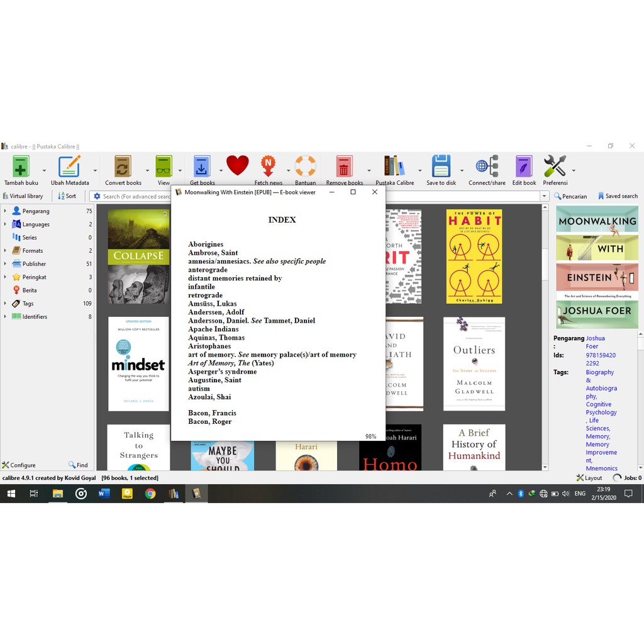Select the Mindset book cover
The width and height of the screenshot is (644, 644).
click(138, 364)
